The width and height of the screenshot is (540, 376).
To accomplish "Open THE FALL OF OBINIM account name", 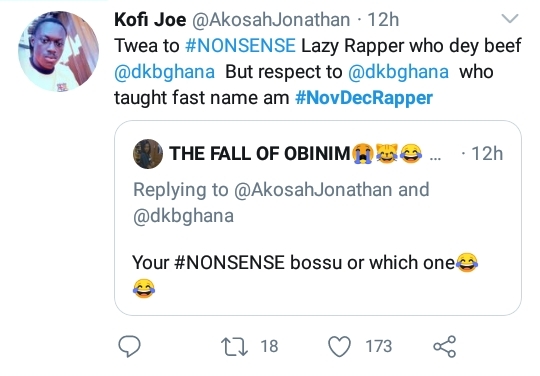I will click(x=260, y=154).
